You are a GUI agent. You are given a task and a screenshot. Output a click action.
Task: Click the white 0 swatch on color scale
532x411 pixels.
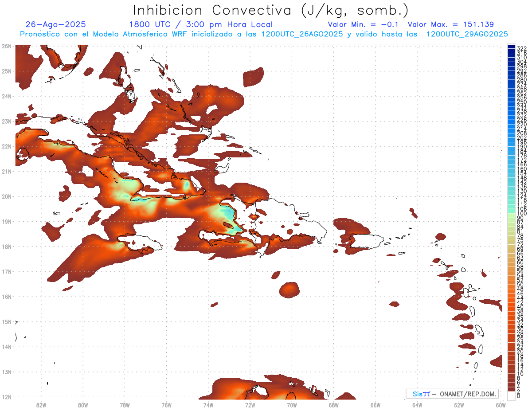tap(512, 395)
